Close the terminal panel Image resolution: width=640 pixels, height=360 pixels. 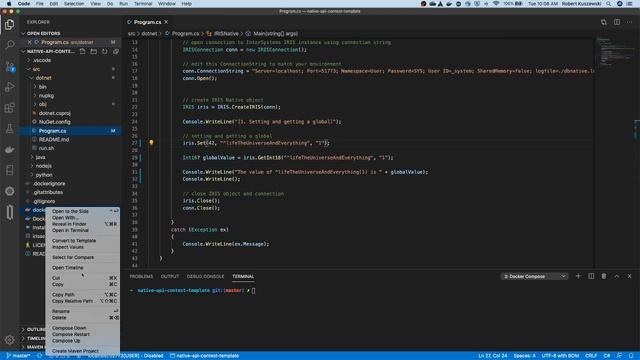click(629, 276)
